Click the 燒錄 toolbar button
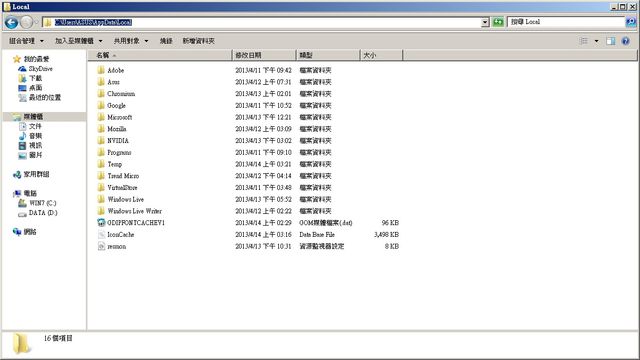Image resolution: width=640 pixels, height=360 pixels. point(166,41)
